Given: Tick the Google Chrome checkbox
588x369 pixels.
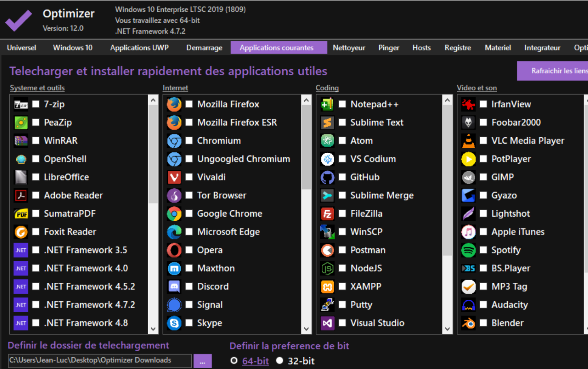Looking at the screenshot, I should [x=189, y=213].
